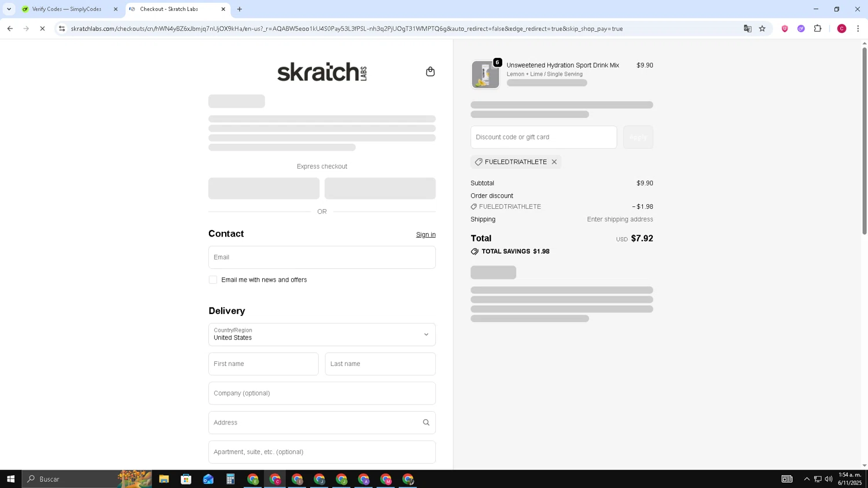Click the Skratch Labs logo

point(322,72)
